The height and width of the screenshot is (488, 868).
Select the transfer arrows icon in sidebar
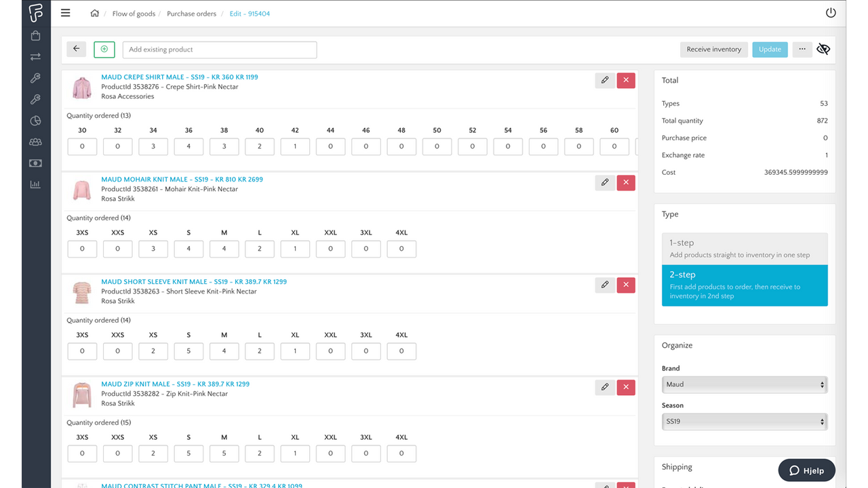(x=35, y=56)
